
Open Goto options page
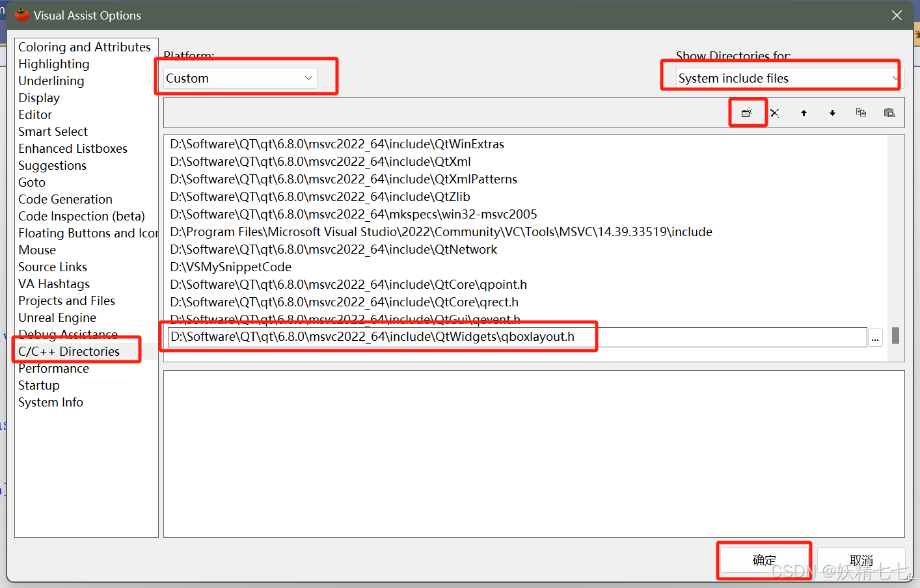pos(32,182)
